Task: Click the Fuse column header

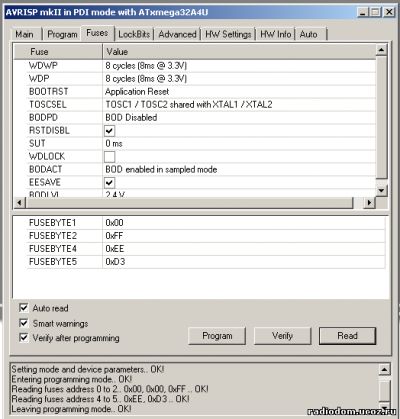Action: tap(58, 52)
